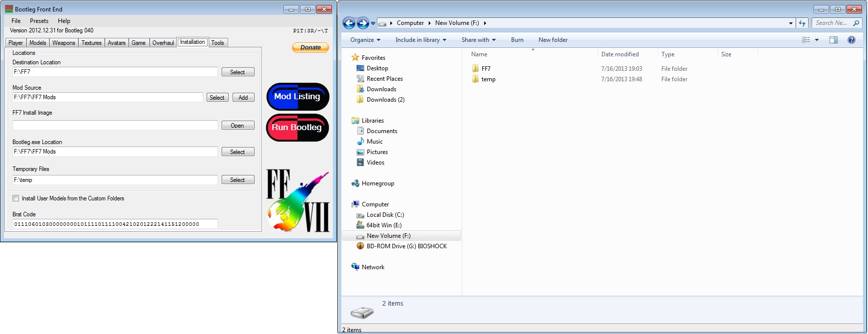Viewport: 868px width, 334px height.
Task: Switch to the Avatars tab
Action: point(117,43)
